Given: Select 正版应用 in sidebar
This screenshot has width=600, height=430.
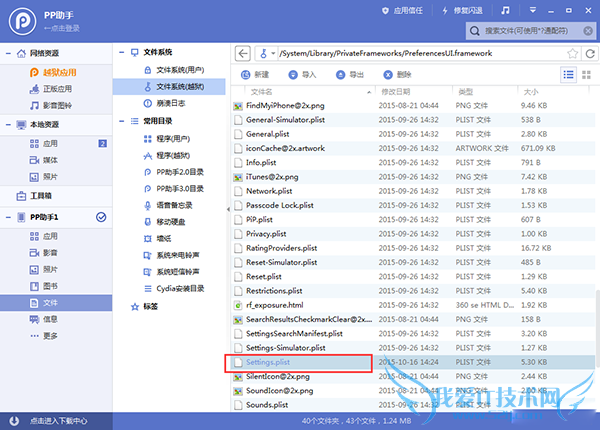Looking at the screenshot, I should tap(51, 89).
